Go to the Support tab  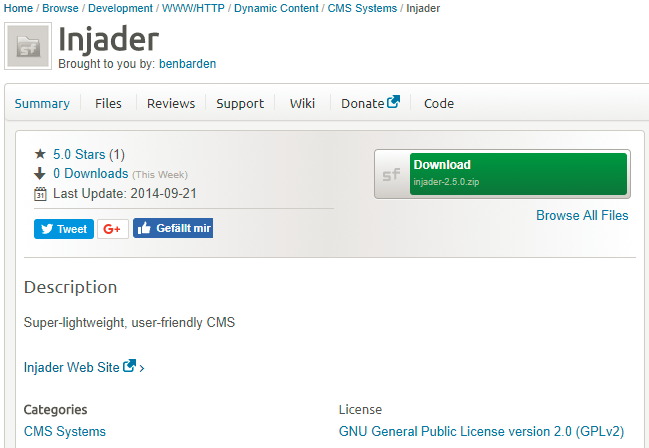240,104
